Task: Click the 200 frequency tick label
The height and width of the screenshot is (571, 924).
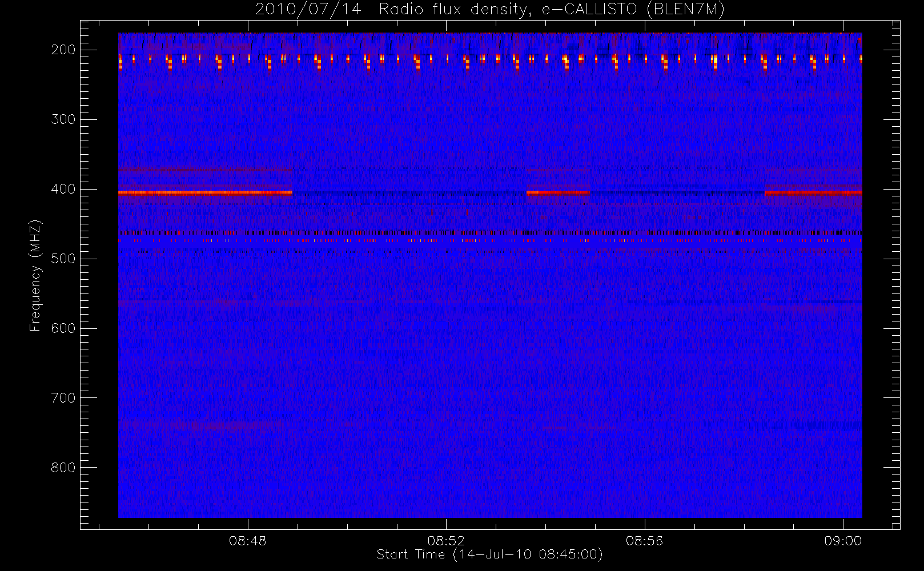Action: tap(63, 50)
